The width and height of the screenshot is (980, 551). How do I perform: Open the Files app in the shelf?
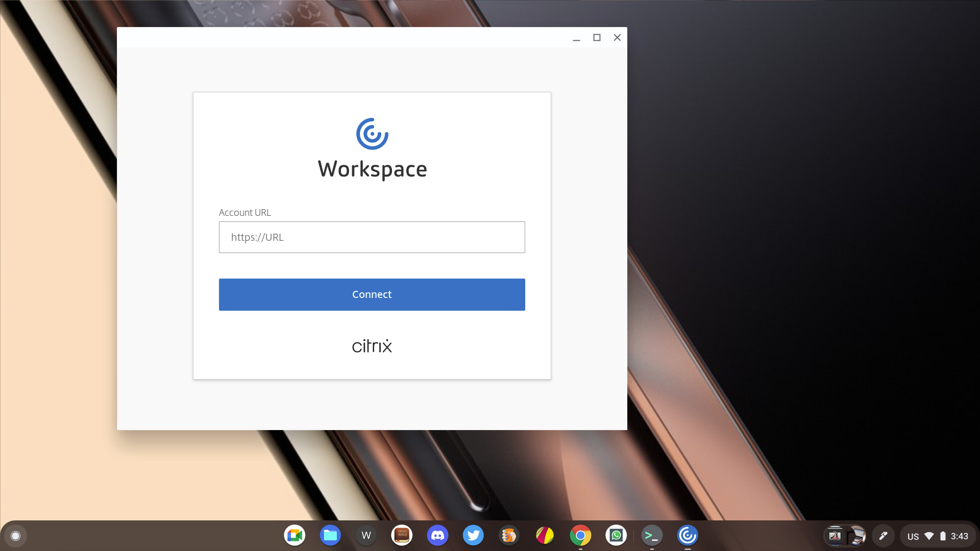click(330, 535)
